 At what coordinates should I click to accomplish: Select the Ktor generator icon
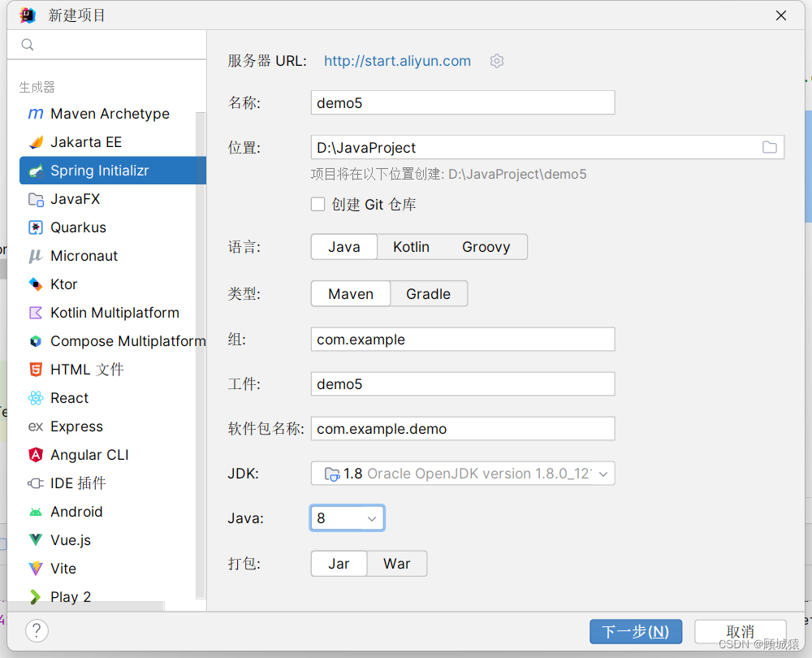(35, 284)
